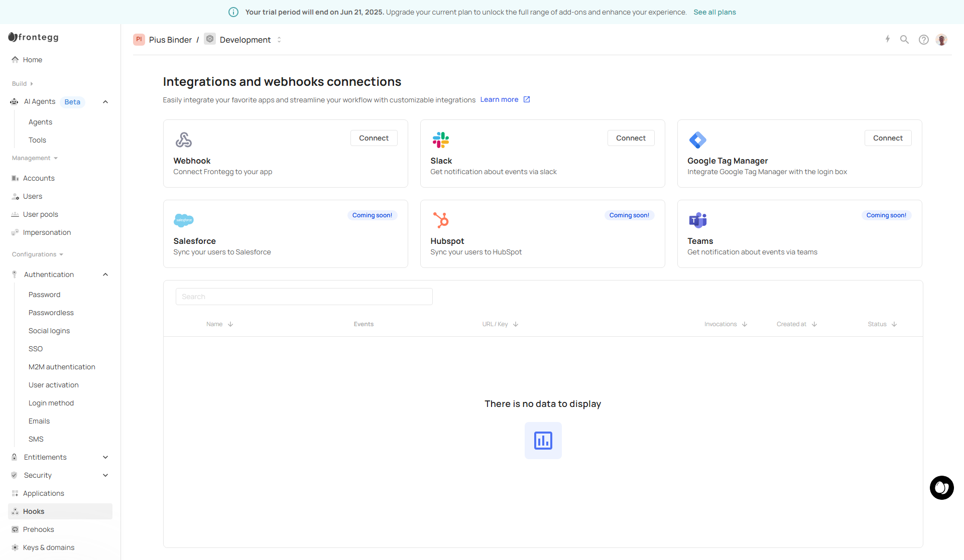Screen dimensions: 964x560
Task: Click the Hubspot logo icon
Action: pyautogui.click(x=441, y=220)
